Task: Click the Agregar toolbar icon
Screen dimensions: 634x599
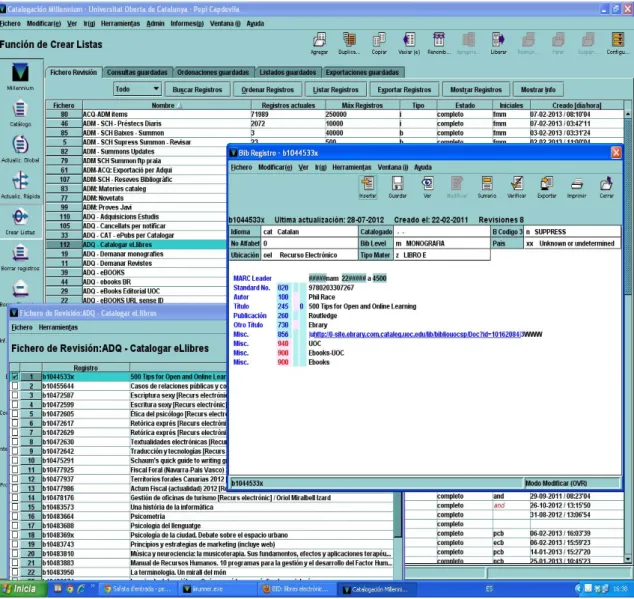Action: coord(319,43)
